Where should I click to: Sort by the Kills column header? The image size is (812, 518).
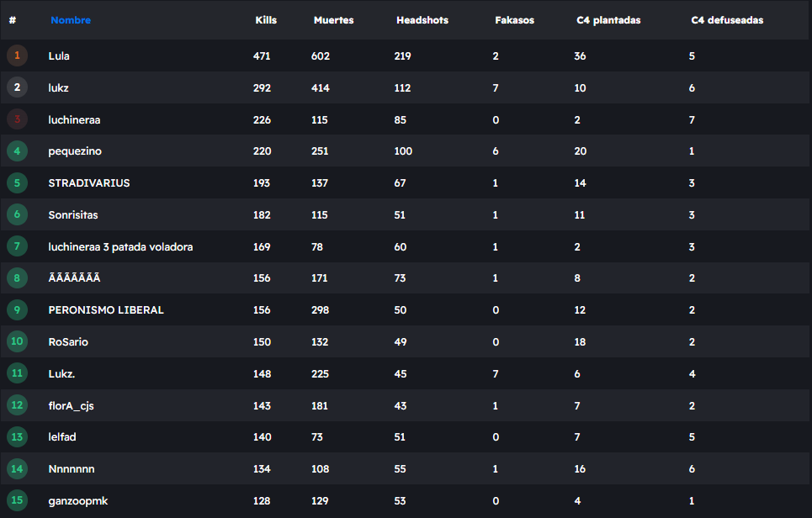(x=266, y=20)
